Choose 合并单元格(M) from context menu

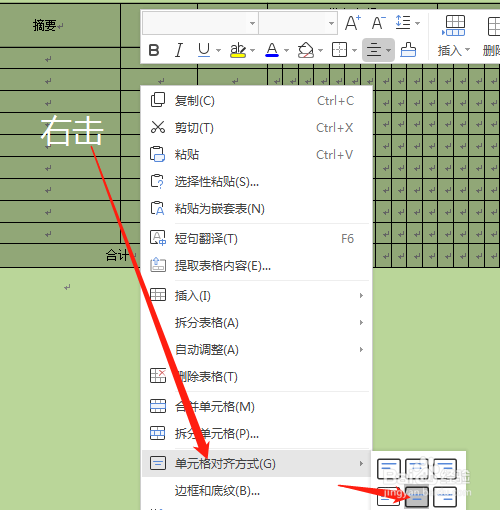tap(256, 407)
